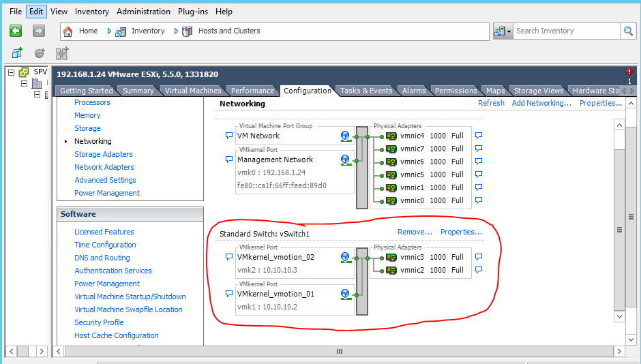Open the File menu
This screenshot has width=641, height=364.
click(x=16, y=12)
